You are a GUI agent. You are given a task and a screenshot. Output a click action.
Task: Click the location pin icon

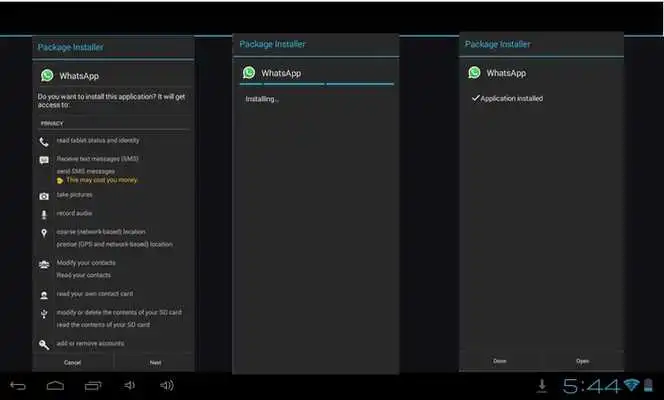tap(44, 233)
